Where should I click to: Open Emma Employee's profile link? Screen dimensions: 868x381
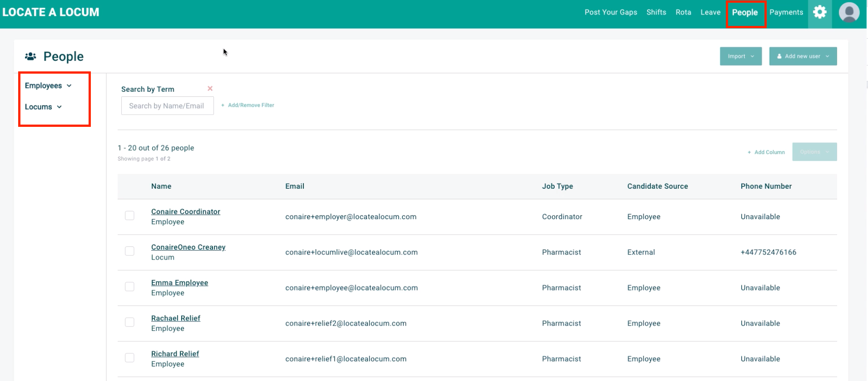point(180,282)
